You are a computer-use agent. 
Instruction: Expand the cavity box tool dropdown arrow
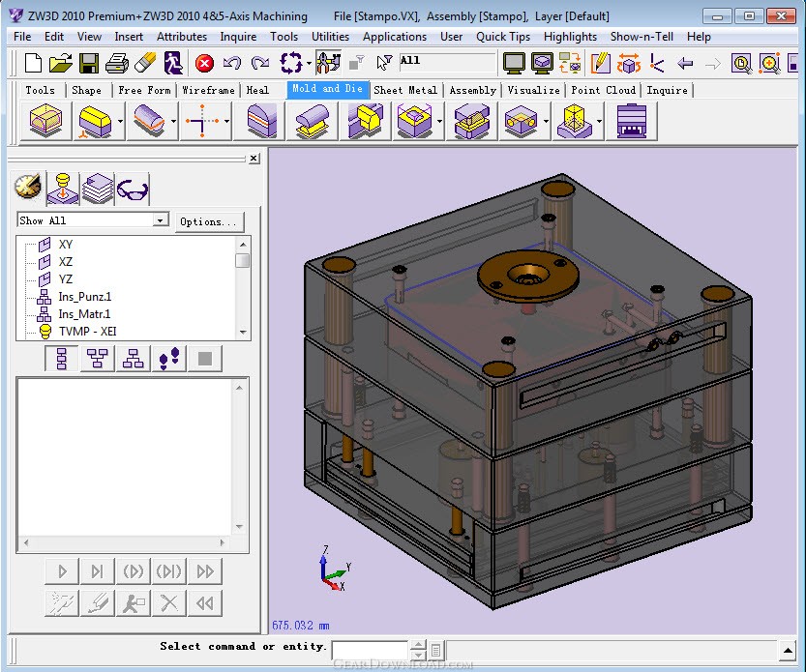[439, 121]
